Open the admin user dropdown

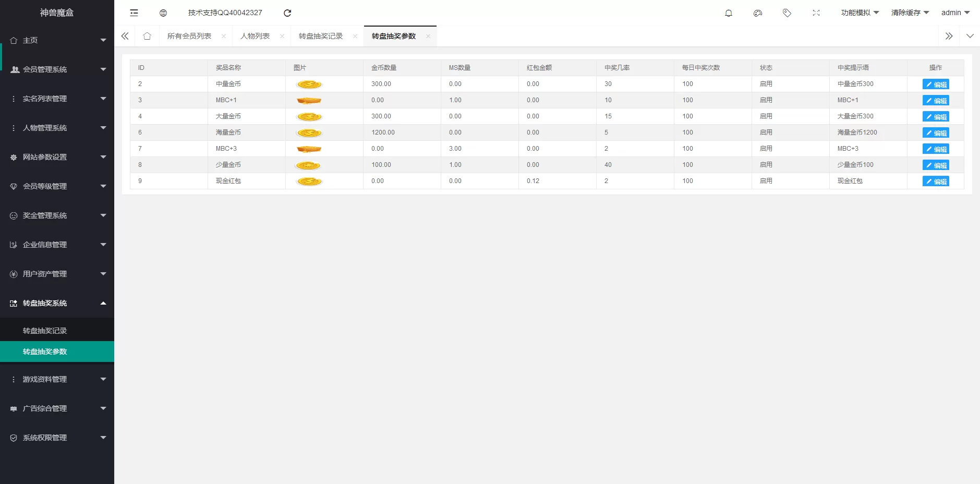955,13
